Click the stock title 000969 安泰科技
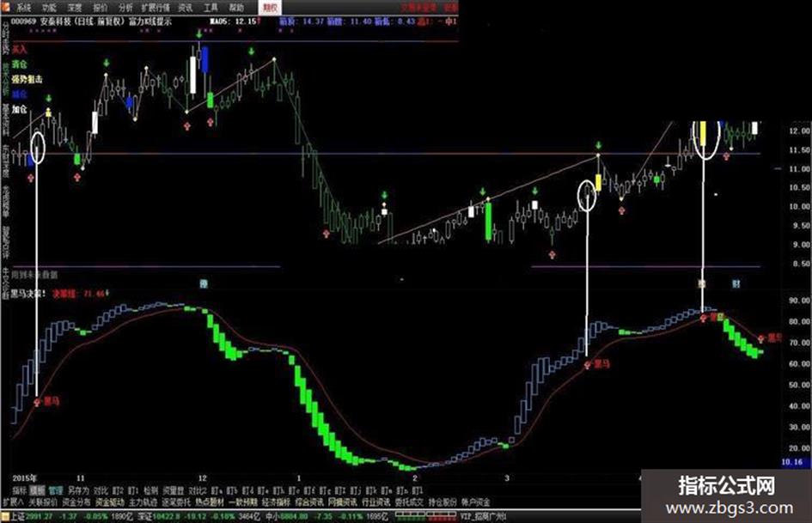This screenshot has height=523, width=812. pos(43,21)
